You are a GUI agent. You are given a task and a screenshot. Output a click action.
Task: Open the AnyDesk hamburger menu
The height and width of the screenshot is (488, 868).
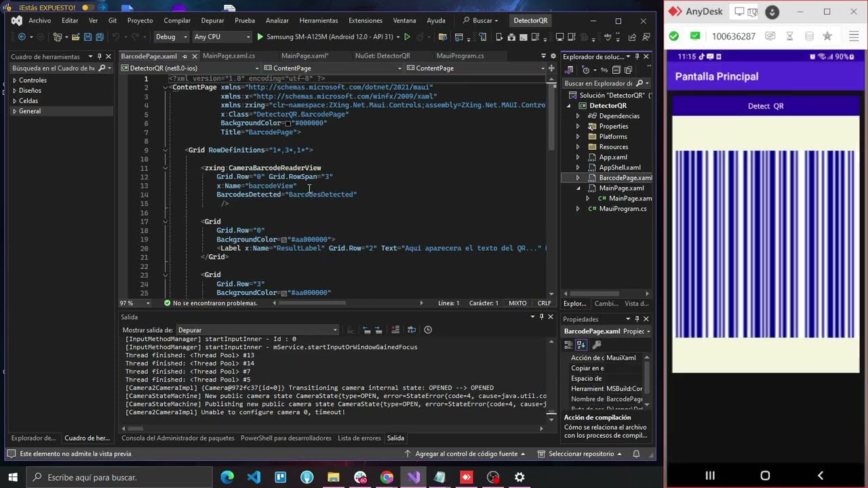point(854,36)
